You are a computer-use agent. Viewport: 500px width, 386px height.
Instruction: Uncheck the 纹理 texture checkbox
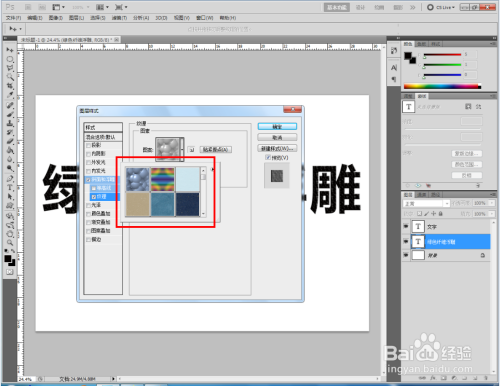pyautogui.click(x=94, y=197)
